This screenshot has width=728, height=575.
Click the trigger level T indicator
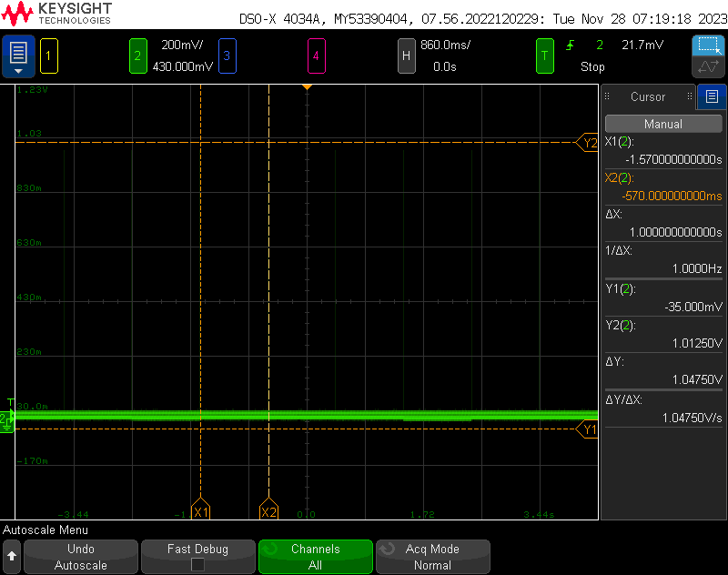pyautogui.click(x=11, y=402)
